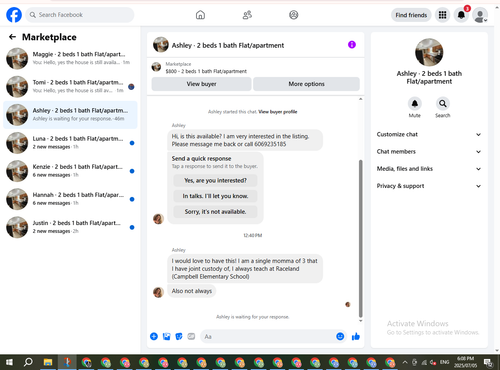Expand Privacy & support section
Viewport: 500px width, 370px height.
pyautogui.click(x=429, y=186)
